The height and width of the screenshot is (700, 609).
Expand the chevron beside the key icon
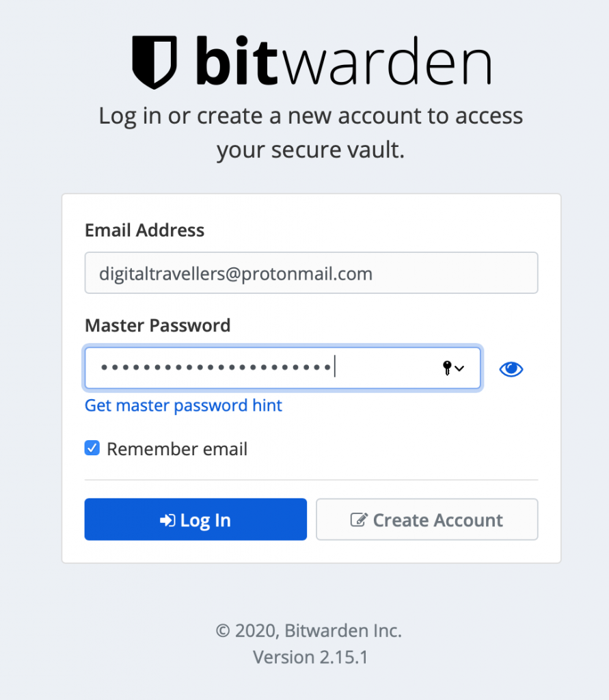click(x=459, y=369)
